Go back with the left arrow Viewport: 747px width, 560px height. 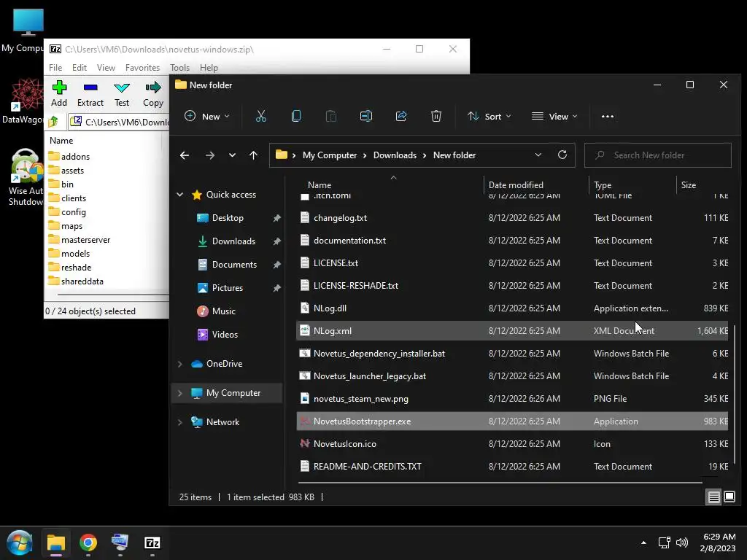[x=185, y=155]
